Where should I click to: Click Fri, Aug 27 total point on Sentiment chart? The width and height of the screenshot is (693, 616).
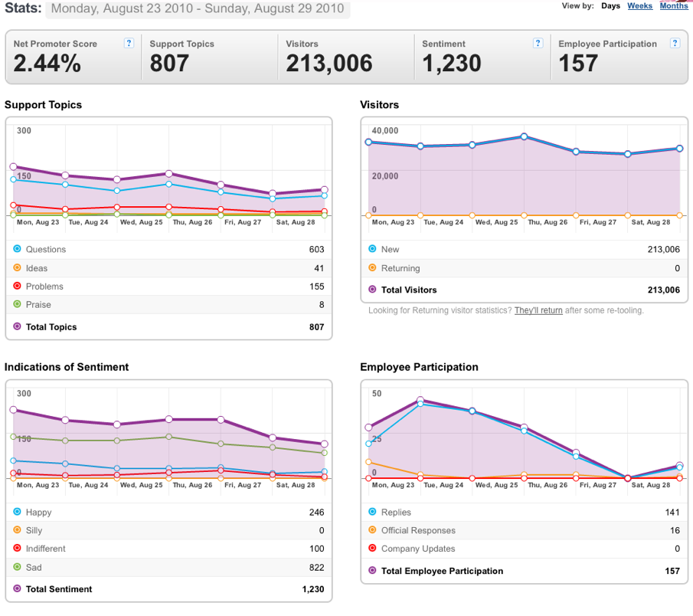(221, 419)
